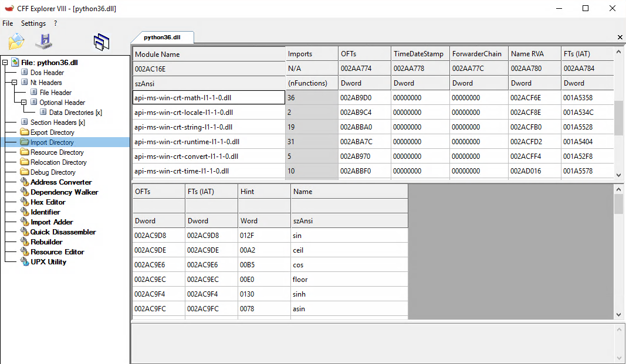Click the cascading windows toolbar icon
The height and width of the screenshot is (364, 626).
tap(101, 42)
